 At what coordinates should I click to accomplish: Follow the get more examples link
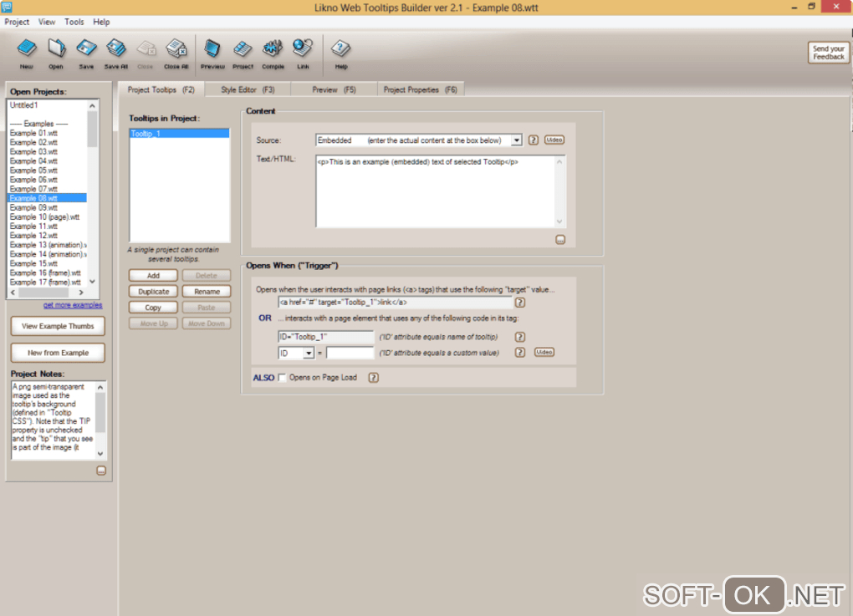pyautogui.click(x=73, y=305)
